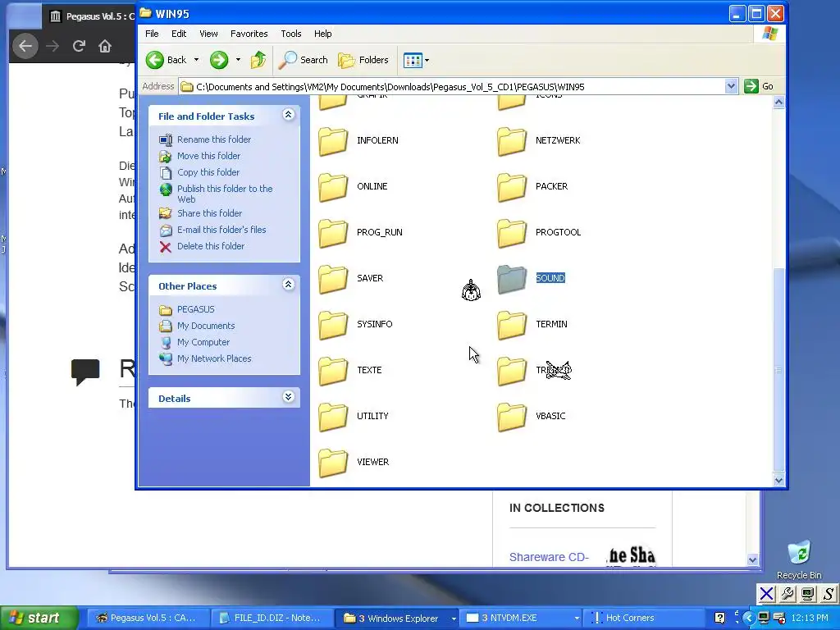
Task: Click the explorer vertical scrollbar up arrow
Action: pos(779,102)
